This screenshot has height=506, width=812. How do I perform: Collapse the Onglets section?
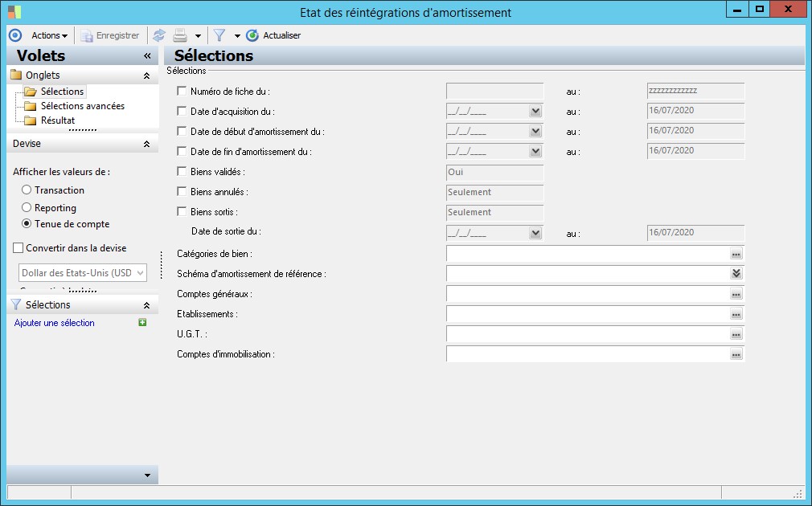click(146, 75)
